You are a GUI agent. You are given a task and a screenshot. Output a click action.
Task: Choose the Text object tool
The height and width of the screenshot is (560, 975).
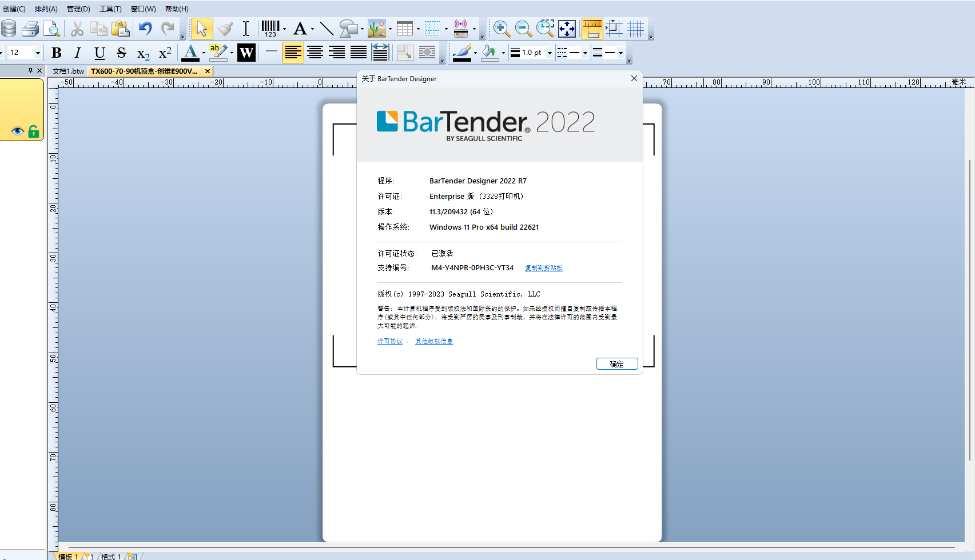pyautogui.click(x=300, y=29)
